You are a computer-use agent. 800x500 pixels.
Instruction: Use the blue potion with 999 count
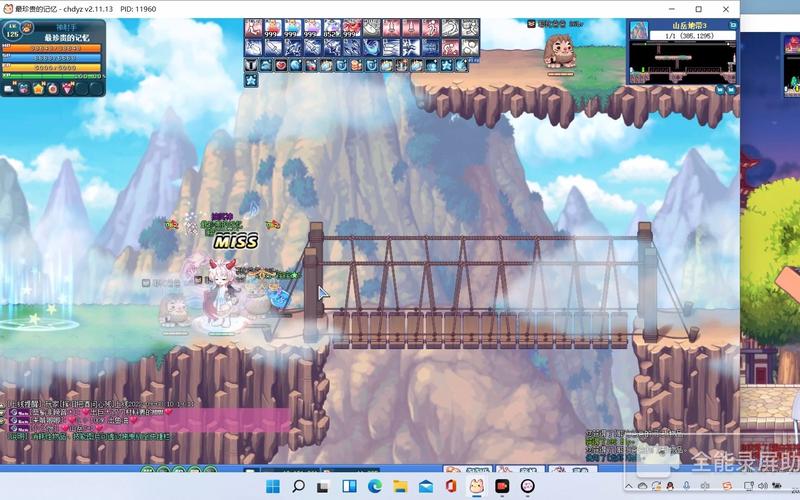[292, 28]
